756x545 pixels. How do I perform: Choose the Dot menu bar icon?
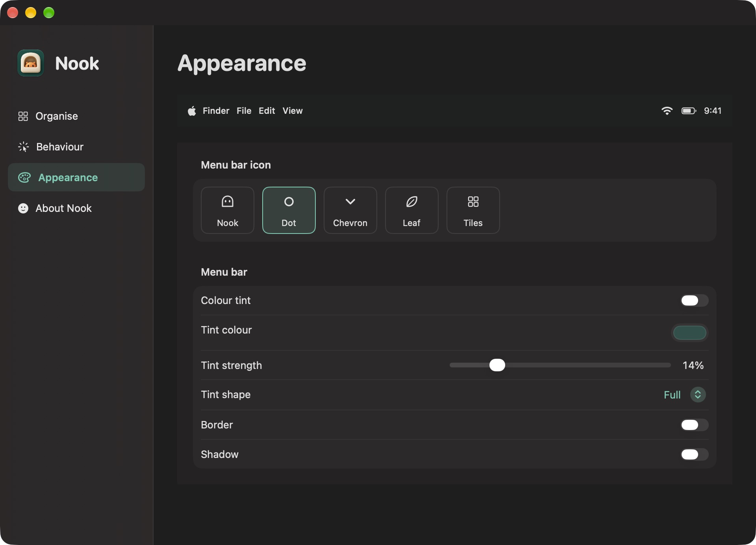pos(289,210)
